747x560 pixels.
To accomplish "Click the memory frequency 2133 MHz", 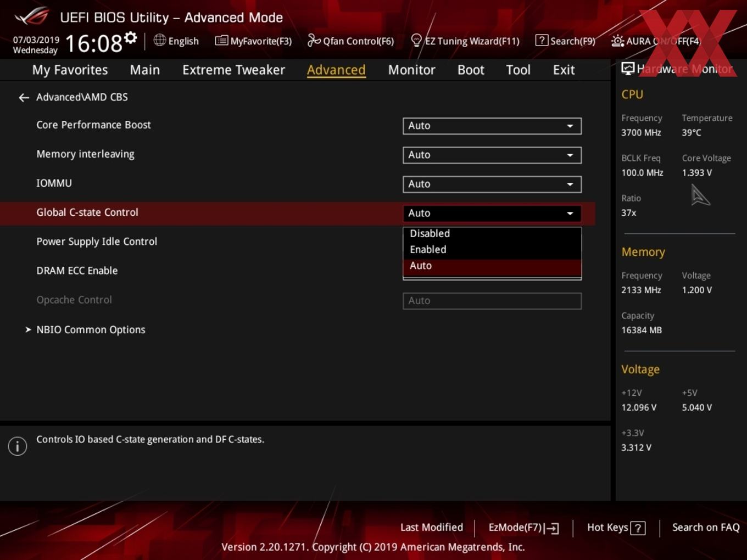I will 641,290.
